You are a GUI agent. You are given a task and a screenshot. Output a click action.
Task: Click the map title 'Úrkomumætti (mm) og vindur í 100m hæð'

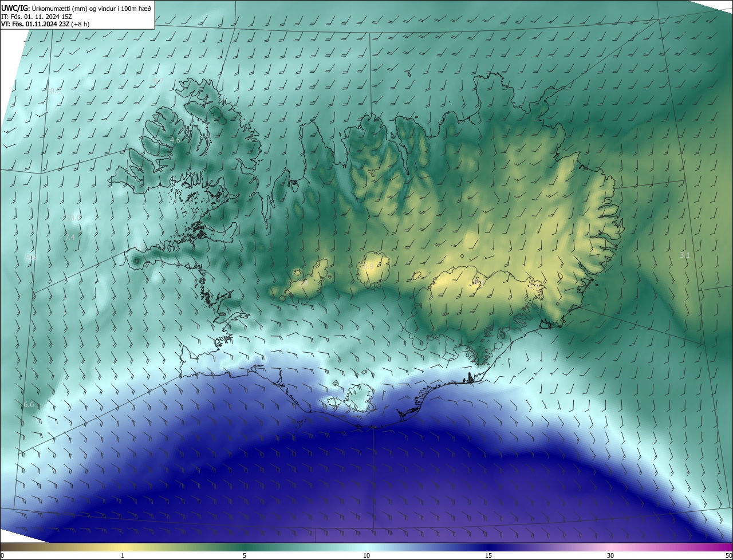click(x=90, y=9)
